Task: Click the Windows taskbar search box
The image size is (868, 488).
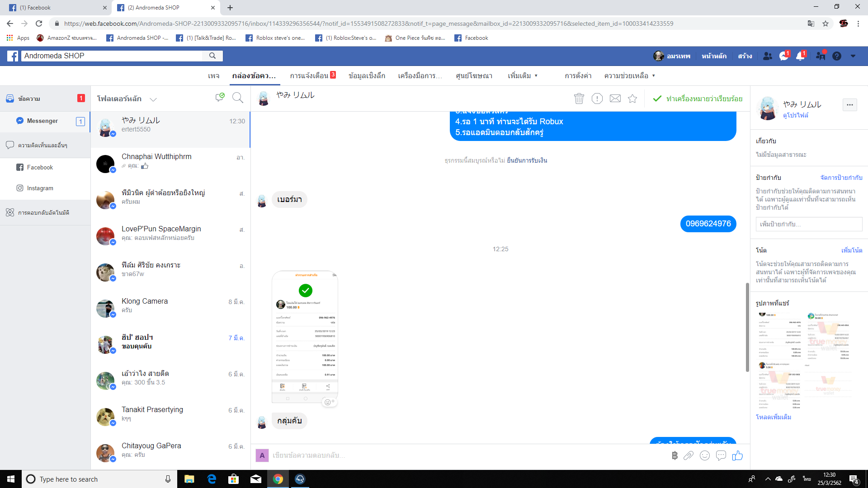Action: [x=99, y=479]
